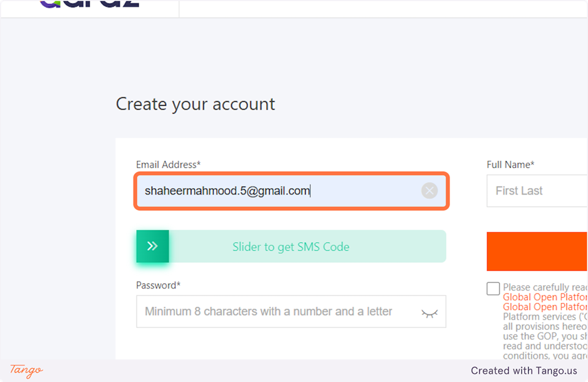Viewport: 588px width, 382px height.
Task: Click the Tango logo in the footer
Action: point(26,370)
